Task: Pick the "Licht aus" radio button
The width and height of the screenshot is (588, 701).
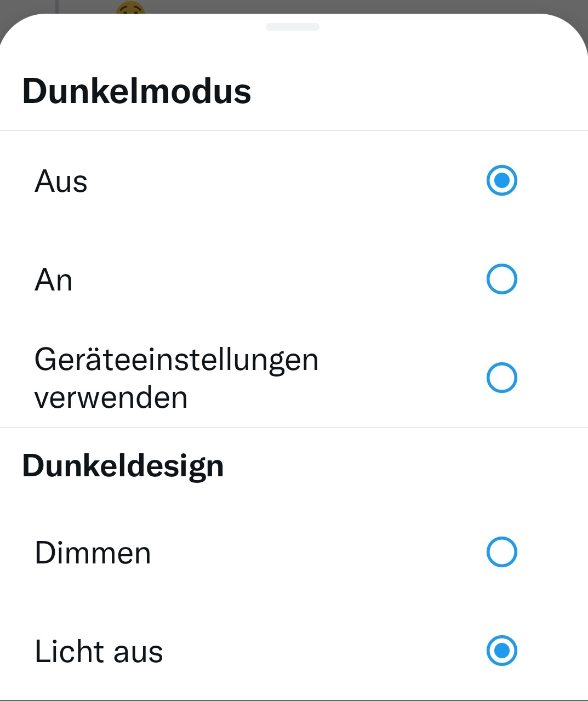Action: tap(501, 651)
